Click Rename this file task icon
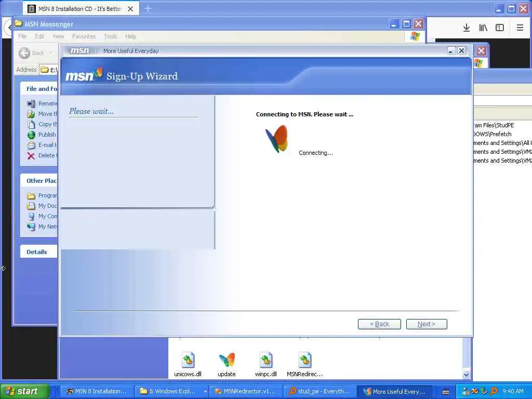Viewport: 532px width, 399px height. tap(31, 103)
